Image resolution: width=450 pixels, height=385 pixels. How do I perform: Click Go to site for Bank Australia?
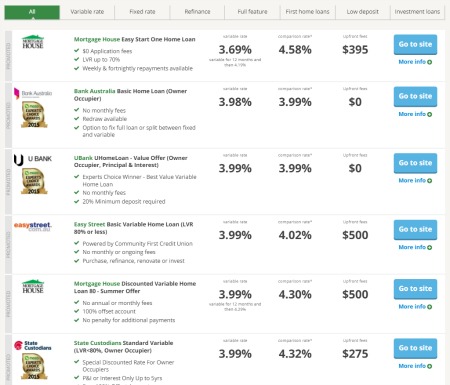[415, 96]
